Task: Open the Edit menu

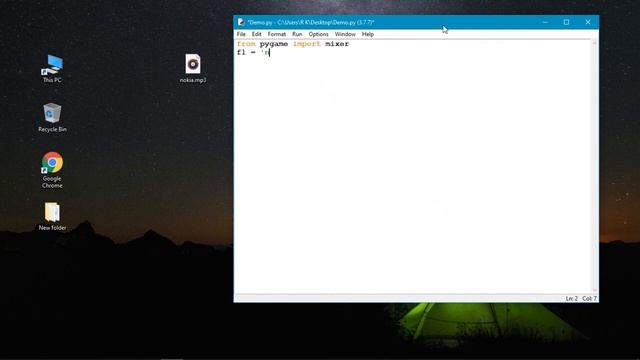Action: (x=256, y=34)
